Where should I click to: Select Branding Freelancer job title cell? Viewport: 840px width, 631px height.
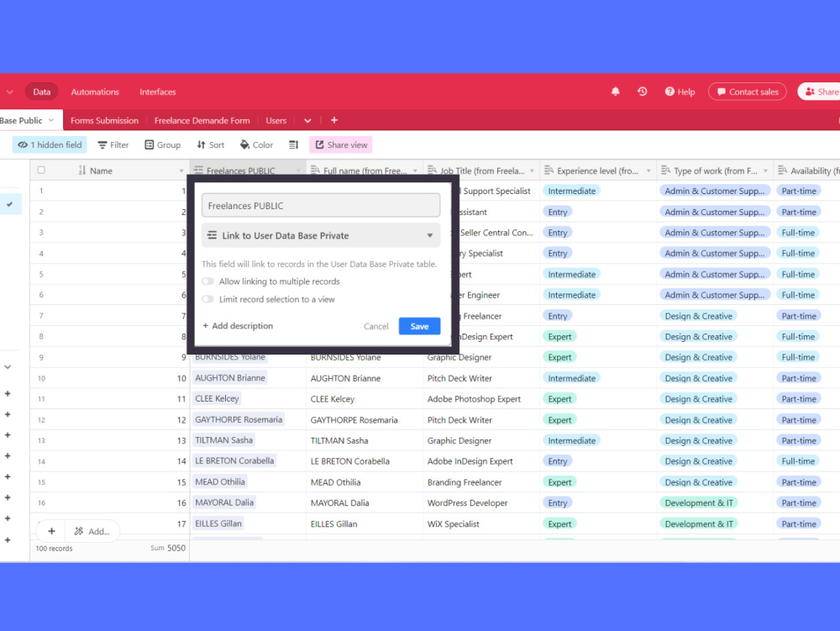pos(481,482)
